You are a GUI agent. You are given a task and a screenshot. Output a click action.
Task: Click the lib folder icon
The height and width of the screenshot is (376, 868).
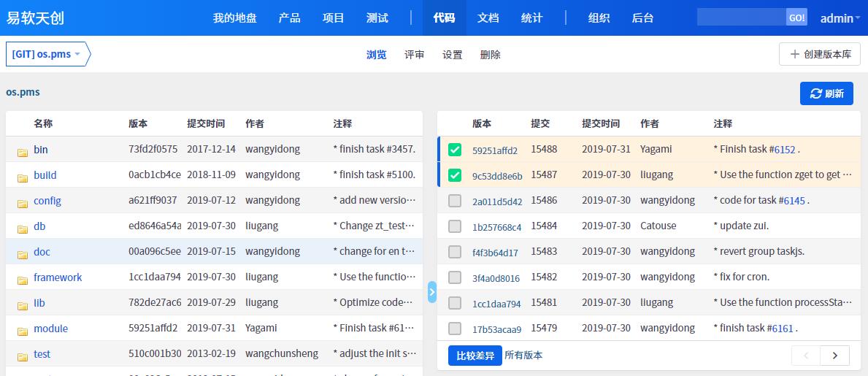coord(23,306)
